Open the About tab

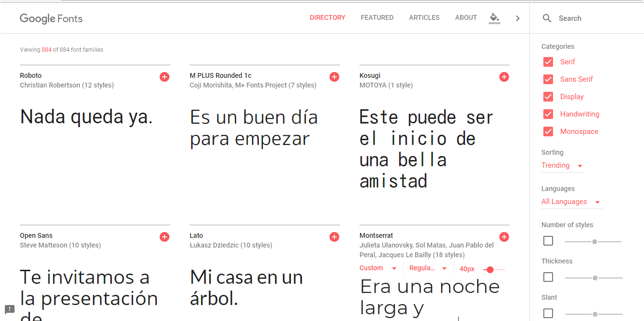466,17
